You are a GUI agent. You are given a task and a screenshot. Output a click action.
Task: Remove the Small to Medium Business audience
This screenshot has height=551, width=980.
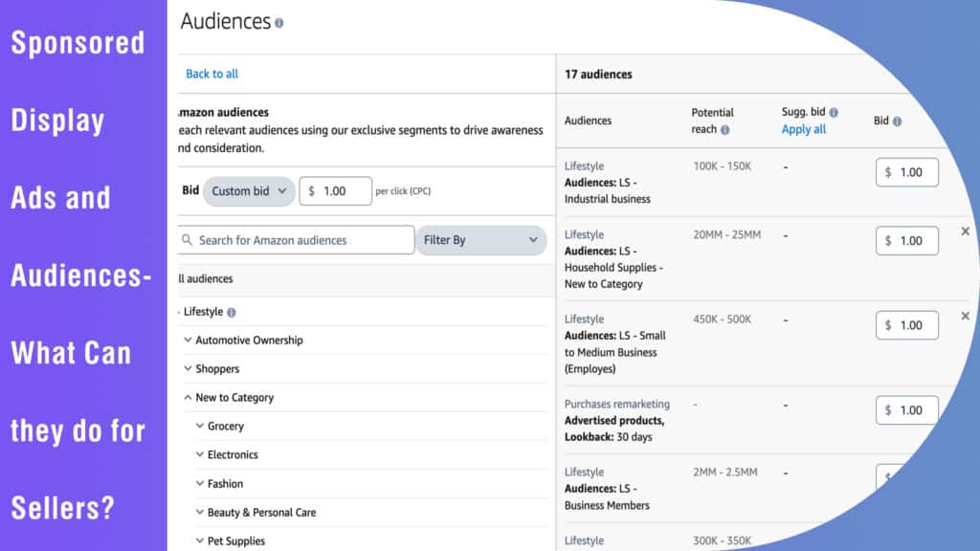click(x=965, y=316)
